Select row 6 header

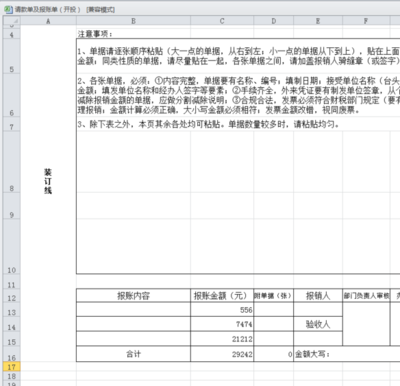point(11,95)
